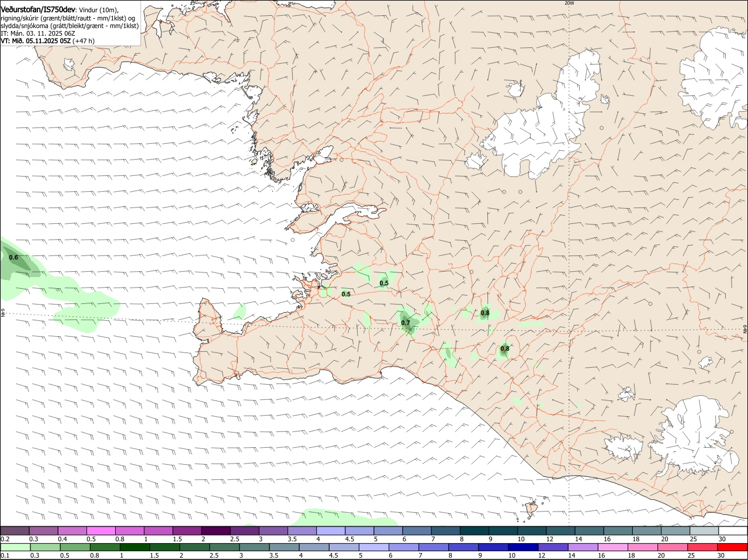This screenshot has width=748, height=560.
Task: Click the 0.5 value just east of Reykjavík
Action: point(346,294)
